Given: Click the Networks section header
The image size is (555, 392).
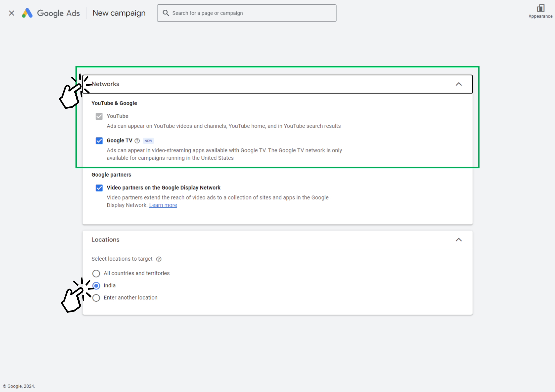Looking at the screenshot, I should tap(277, 84).
